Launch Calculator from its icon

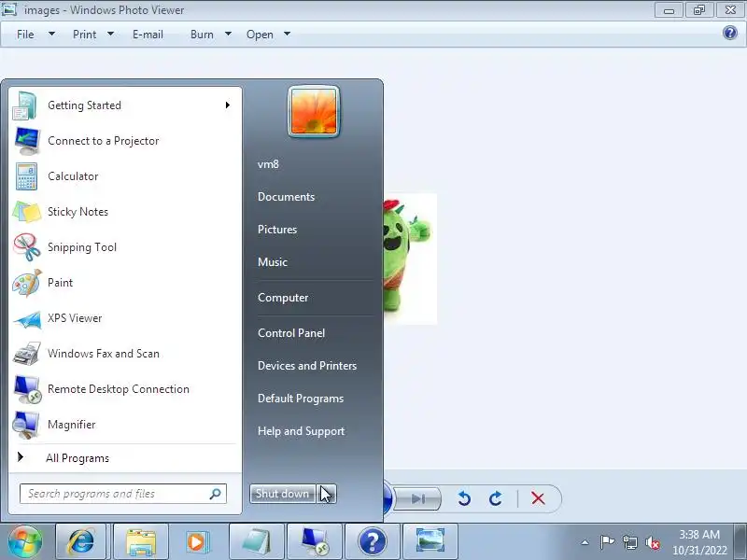pyautogui.click(x=27, y=176)
